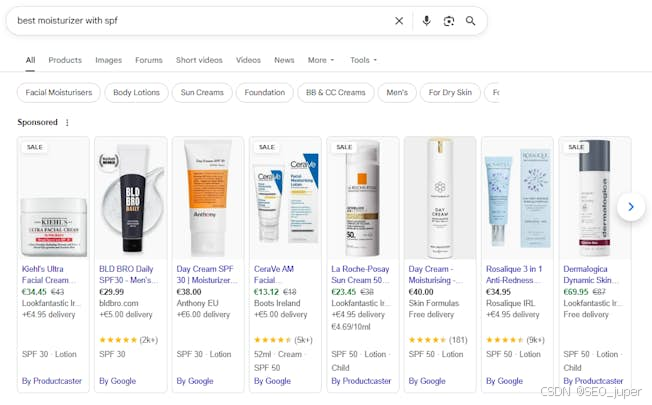The image size is (652, 405).
Task: Click the bldbro.com seller name
Action: [119, 303]
